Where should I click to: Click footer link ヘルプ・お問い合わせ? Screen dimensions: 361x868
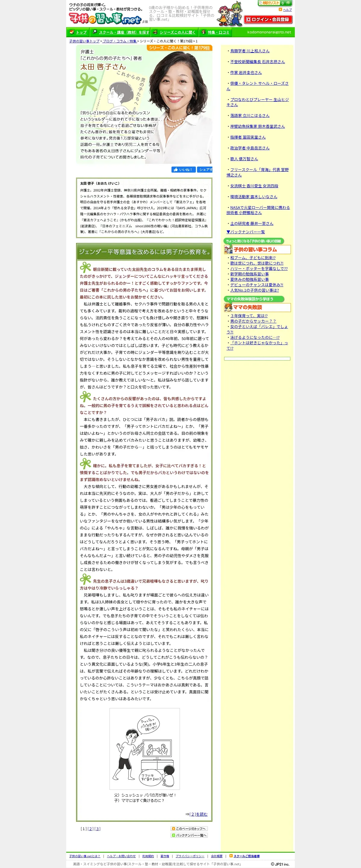coord(121,856)
